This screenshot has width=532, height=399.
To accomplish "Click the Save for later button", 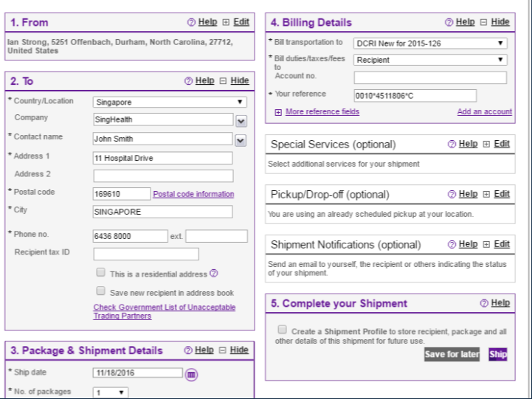I will pos(452,354).
